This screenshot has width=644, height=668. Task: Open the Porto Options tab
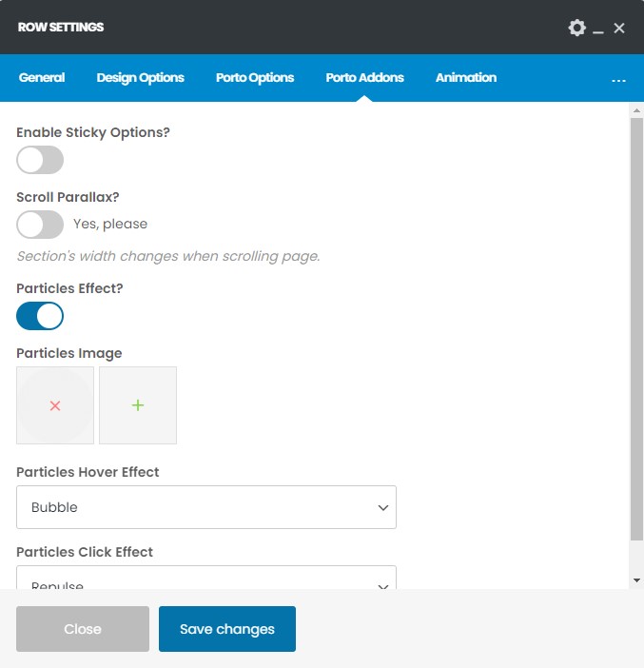point(255,77)
